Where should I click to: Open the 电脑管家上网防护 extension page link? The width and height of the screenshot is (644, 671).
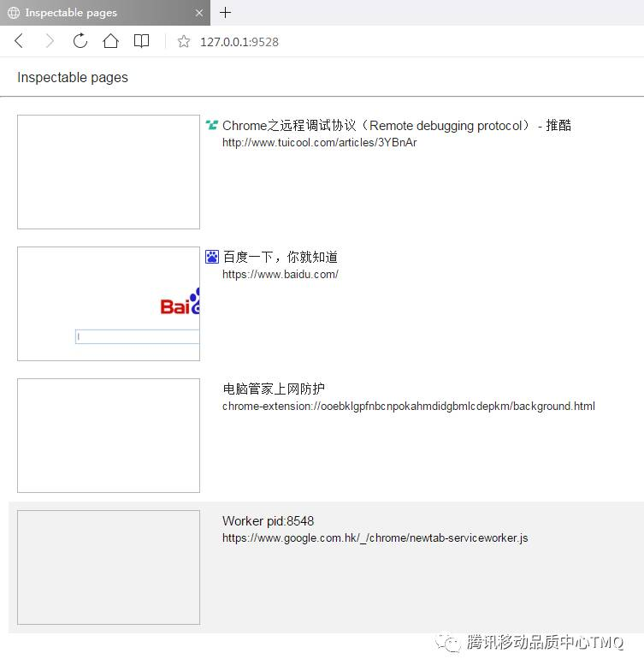[274, 389]
